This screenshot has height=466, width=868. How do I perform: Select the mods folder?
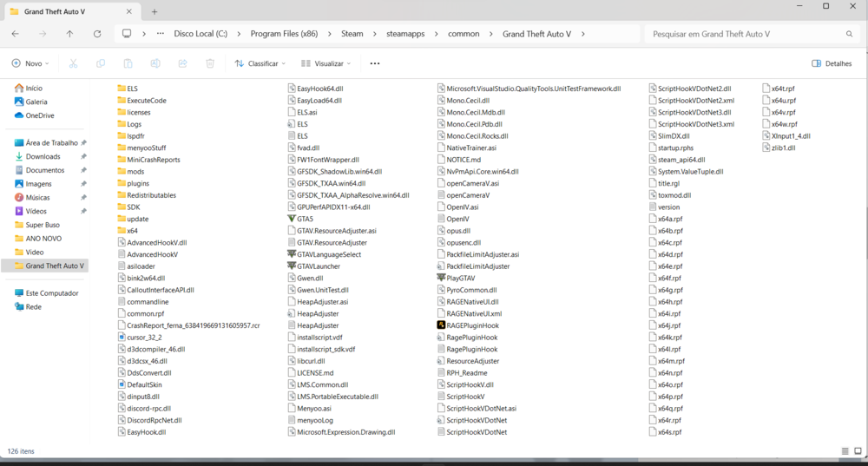131,172
